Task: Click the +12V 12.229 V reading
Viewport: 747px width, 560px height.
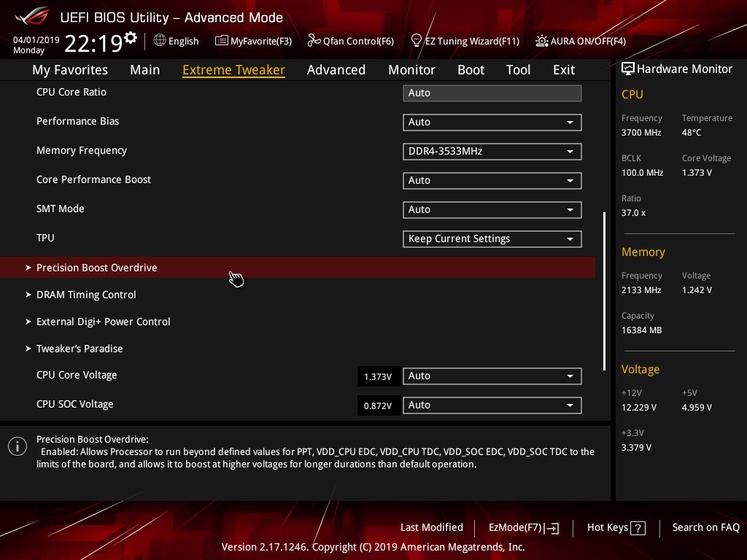Action: point(639,408)
